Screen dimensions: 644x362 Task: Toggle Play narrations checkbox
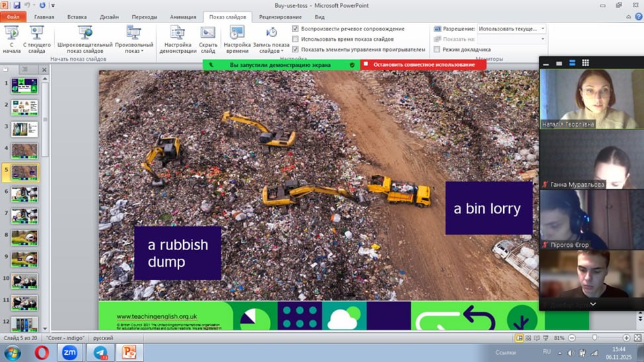tap(296, 28)
